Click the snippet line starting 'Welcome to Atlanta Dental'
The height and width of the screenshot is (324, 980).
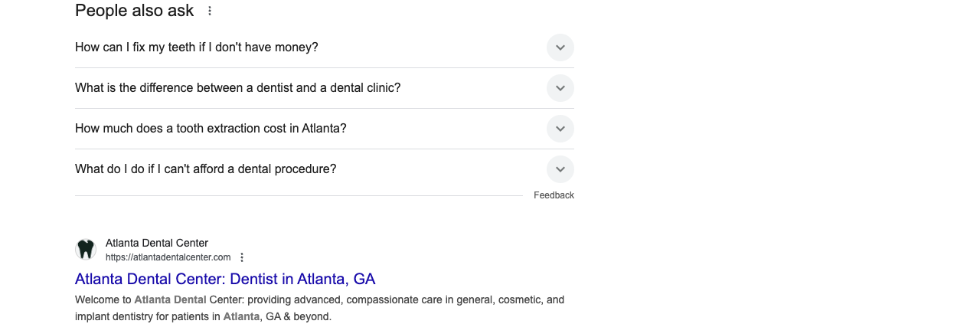click(319, 299)
